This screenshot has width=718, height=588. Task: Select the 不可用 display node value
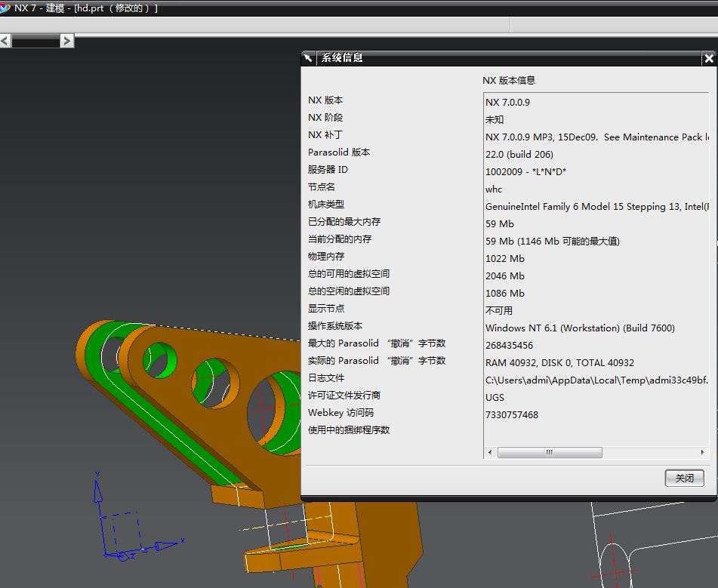point(498,311)
